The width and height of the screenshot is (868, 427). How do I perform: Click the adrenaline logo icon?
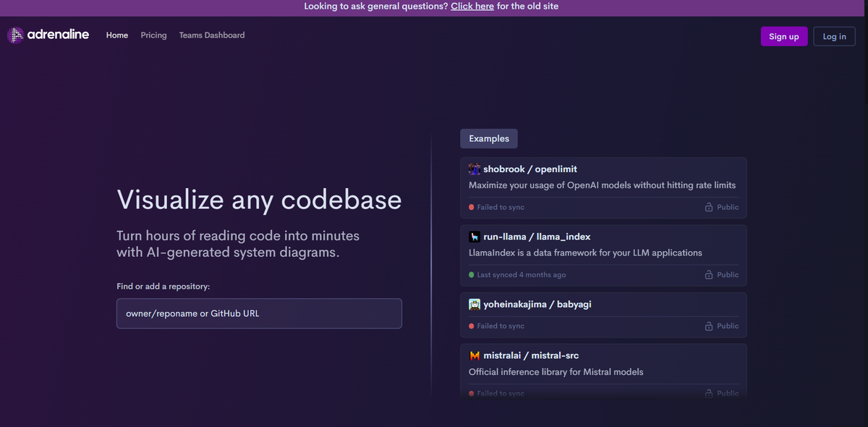(15, 35)
